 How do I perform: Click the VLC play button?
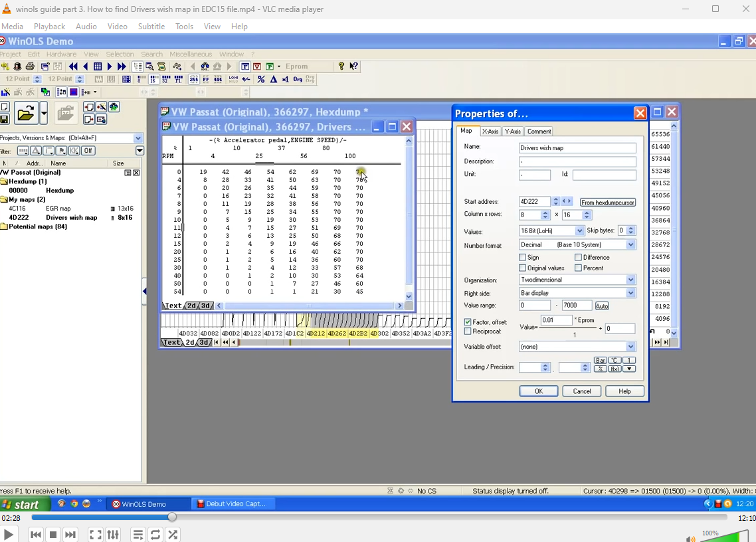(8, 534)
